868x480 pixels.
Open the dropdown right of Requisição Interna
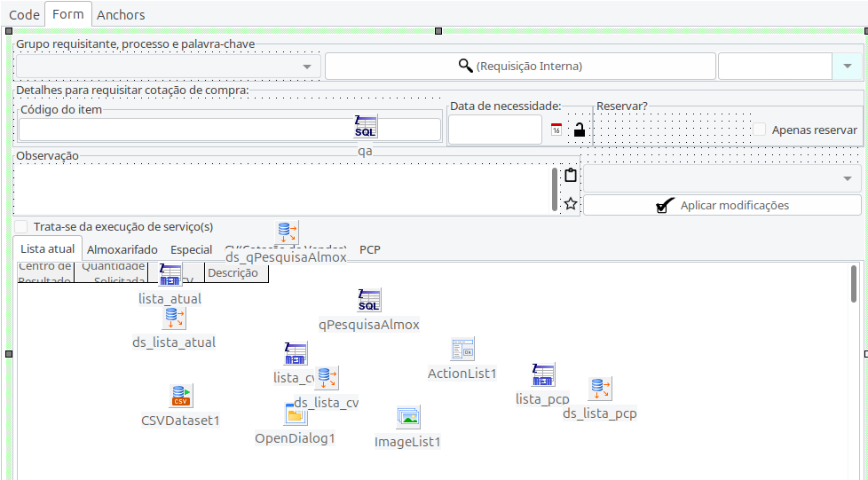point(847,67)
